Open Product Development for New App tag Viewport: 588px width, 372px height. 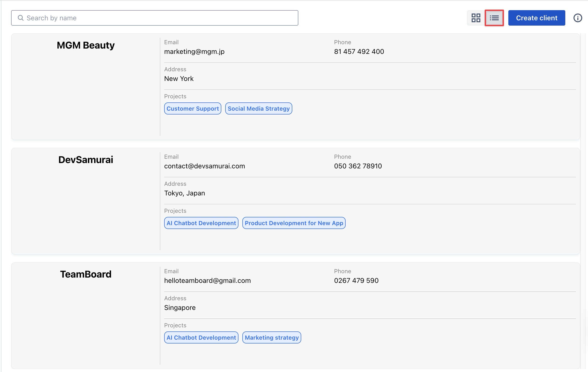(294, 223)
